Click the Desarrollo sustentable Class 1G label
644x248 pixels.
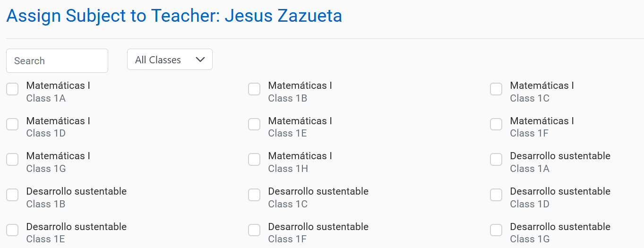pos(560,227)
